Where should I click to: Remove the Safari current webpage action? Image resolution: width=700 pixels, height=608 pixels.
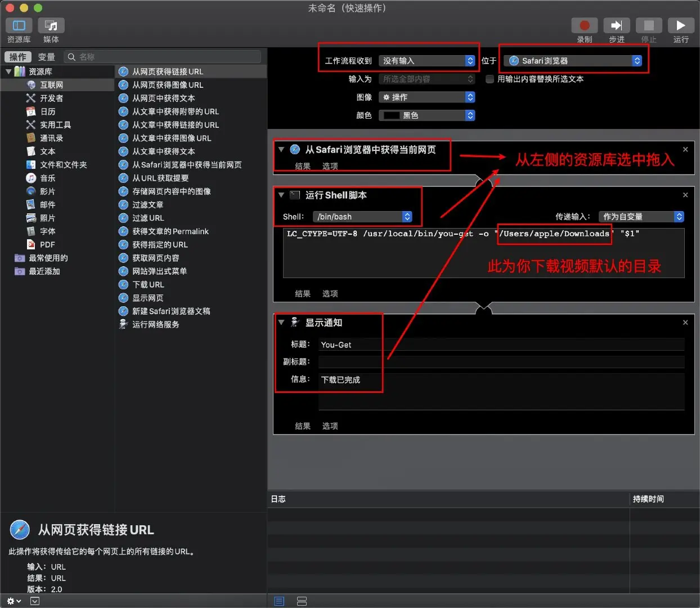(685, 150)
